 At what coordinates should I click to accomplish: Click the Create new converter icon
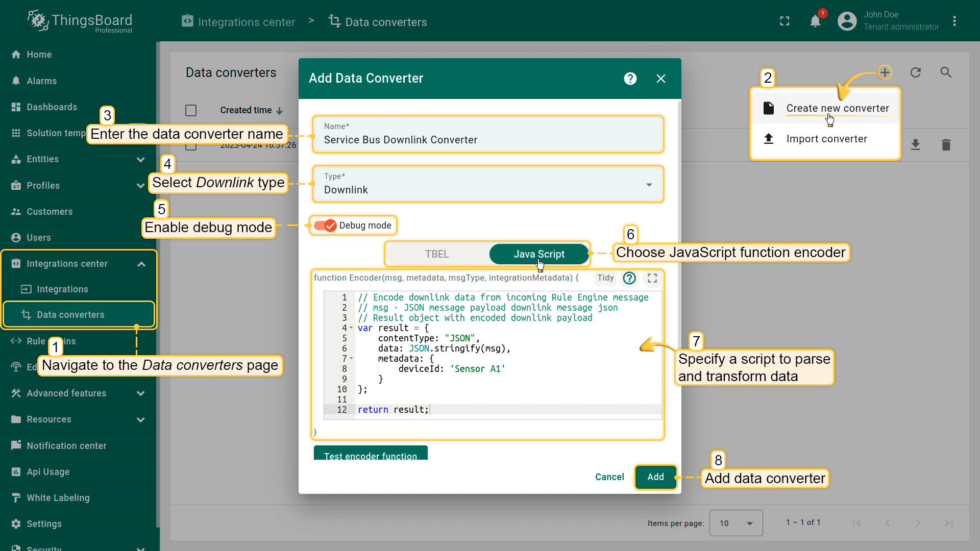pyautogui.click(x=769, y=108)
